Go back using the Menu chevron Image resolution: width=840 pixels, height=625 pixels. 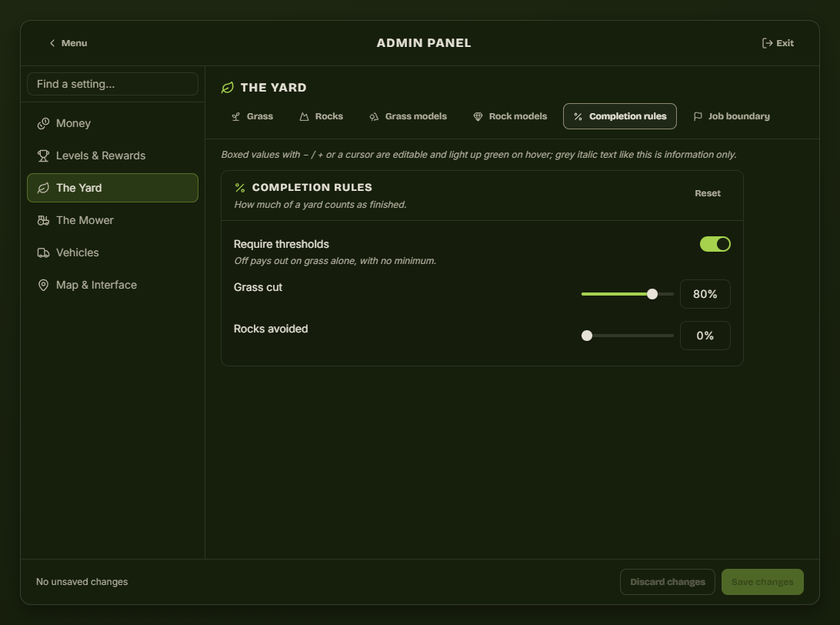pos(52,43)
